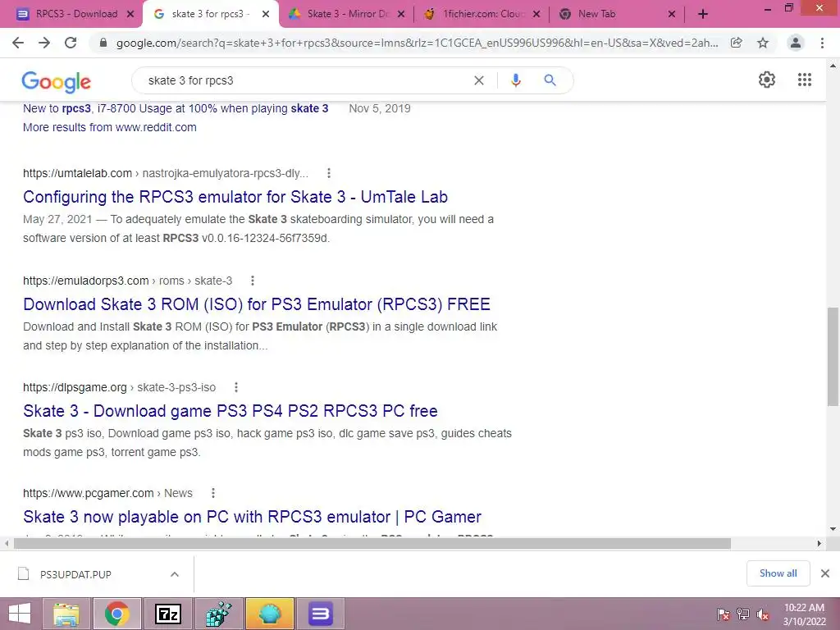This screenshot has height=630, width=840.
Task: Open the muted volume tray icon
Action: point(763,614)
